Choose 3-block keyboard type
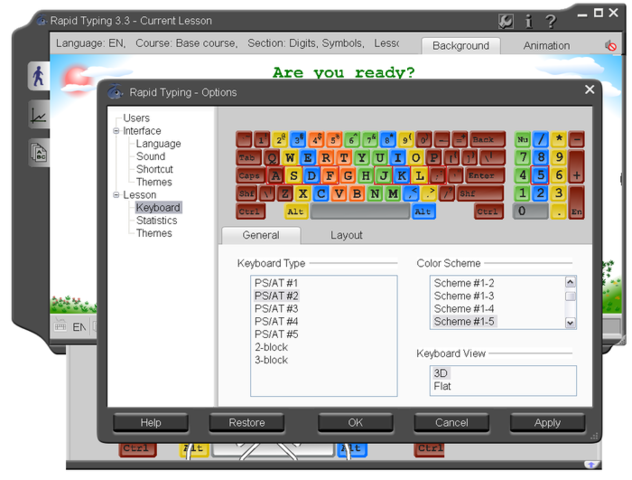632x480 pixels. tap(271, 360)
